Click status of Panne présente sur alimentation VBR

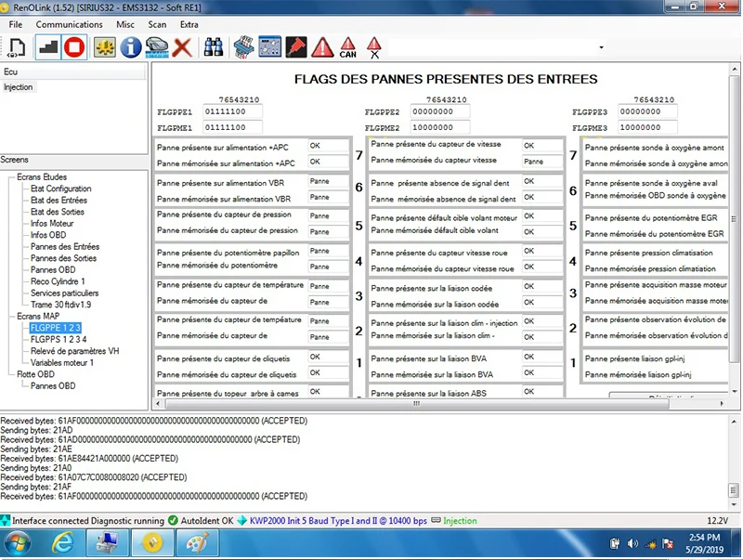[x=328, y=181]
